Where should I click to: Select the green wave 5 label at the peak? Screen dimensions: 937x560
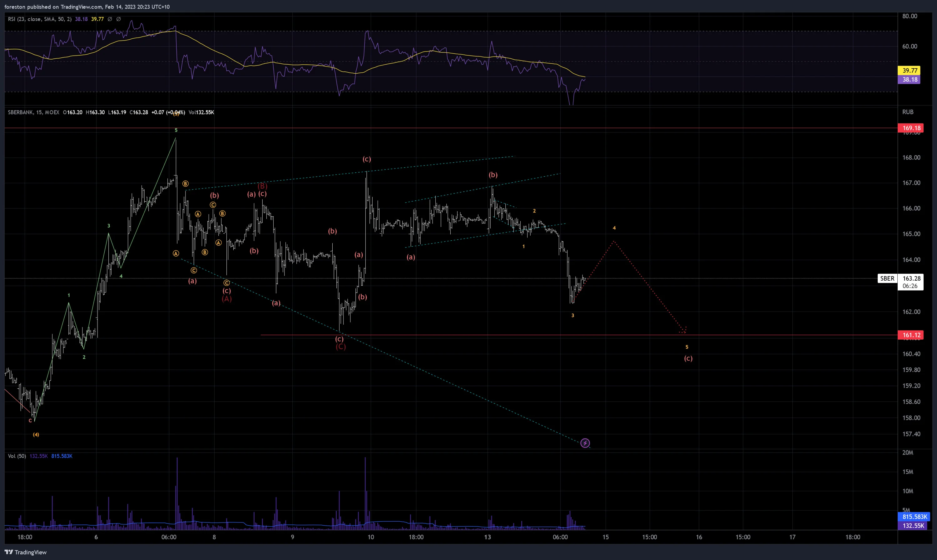176,130
